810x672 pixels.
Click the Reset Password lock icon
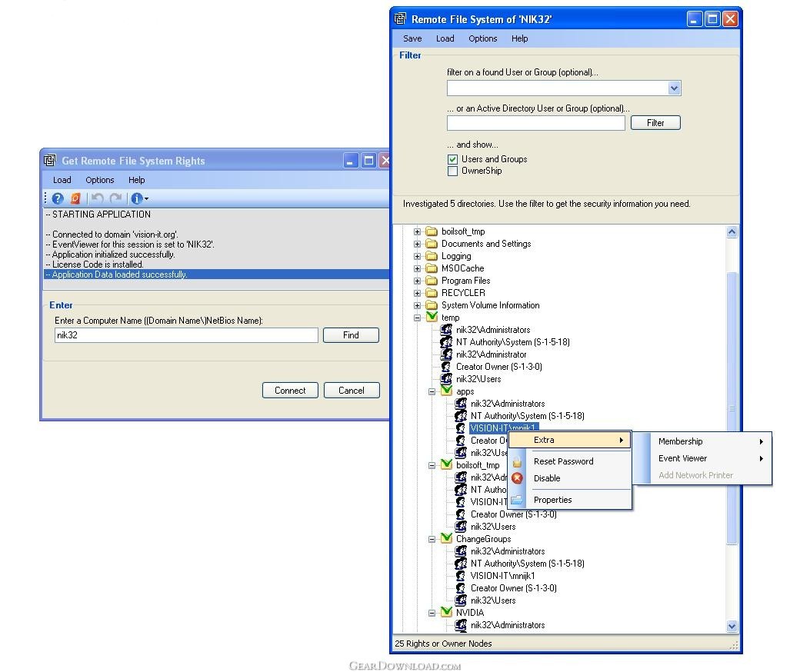tap(517, 461)
